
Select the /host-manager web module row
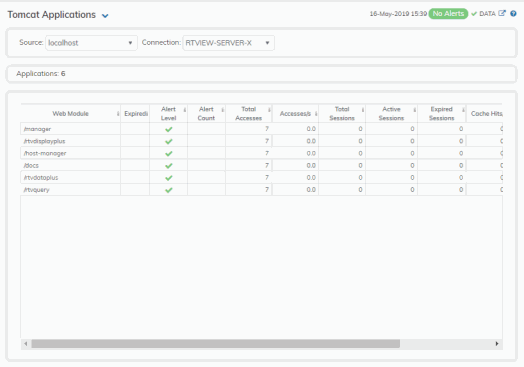pyautogui.click(x=261, y=153)
